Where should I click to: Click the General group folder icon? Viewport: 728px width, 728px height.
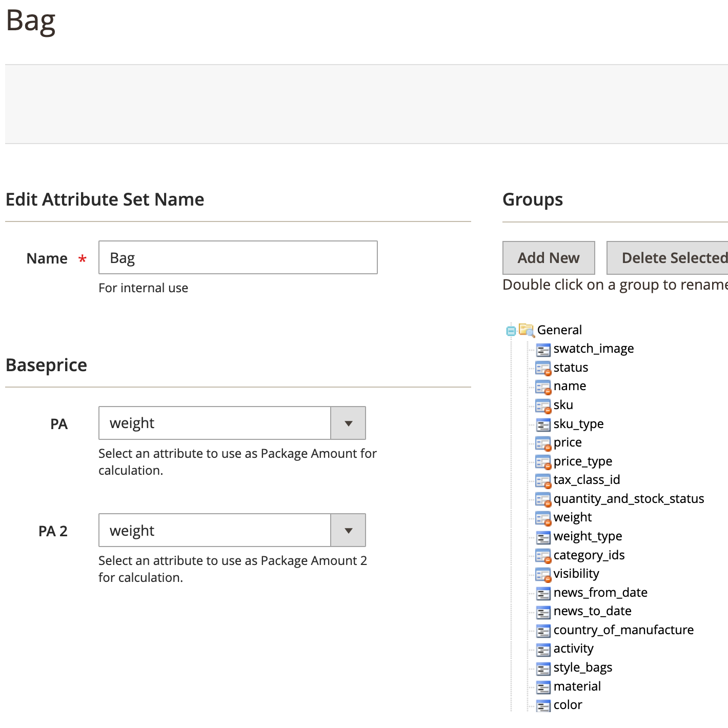click(527, 330)
